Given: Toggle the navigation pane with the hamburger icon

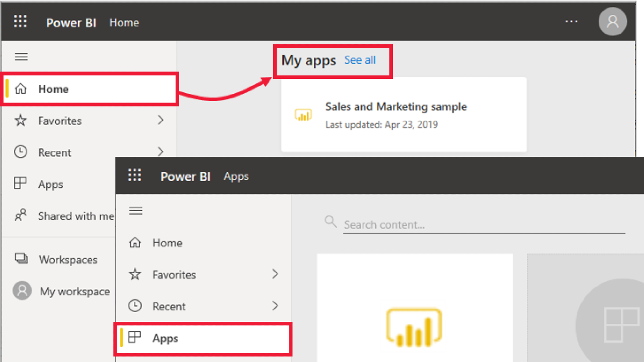Looking at the screenshot, I should (21, 56).
